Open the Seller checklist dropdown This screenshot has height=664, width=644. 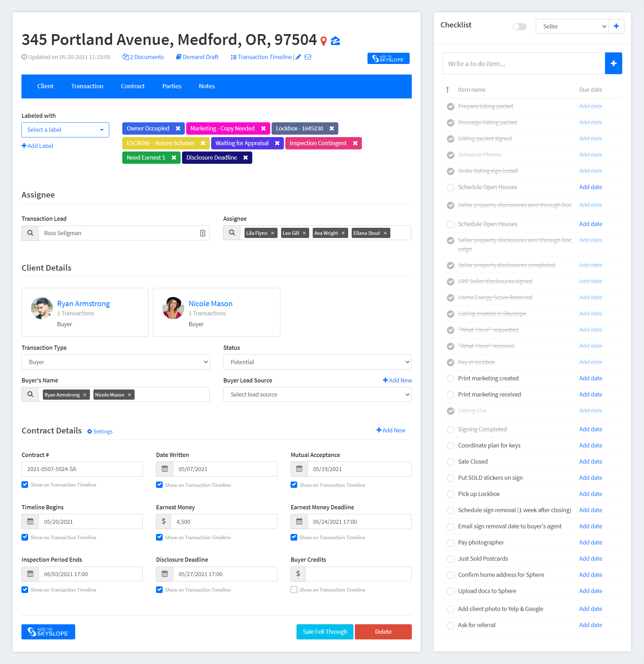click(572, 26)
